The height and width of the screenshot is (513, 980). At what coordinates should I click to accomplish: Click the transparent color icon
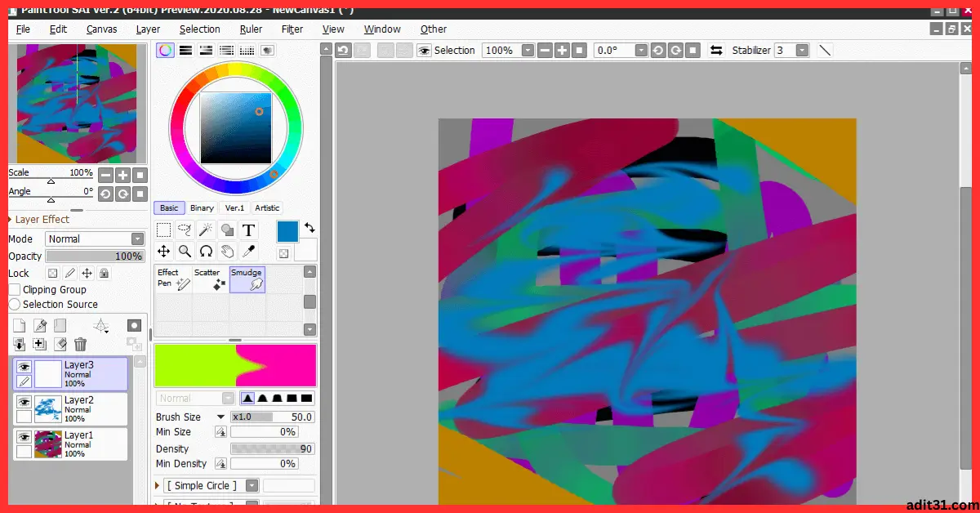click(283, 253)
